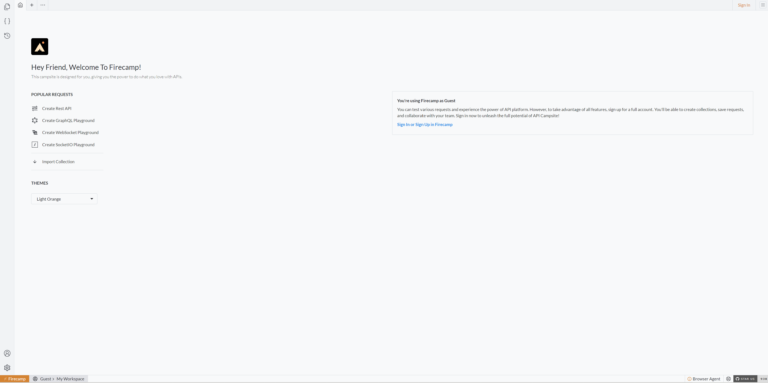This screenshot has height=383, width=768.
Task: Open the Environments curly braces icon
Action: click(x=7, y=21)
